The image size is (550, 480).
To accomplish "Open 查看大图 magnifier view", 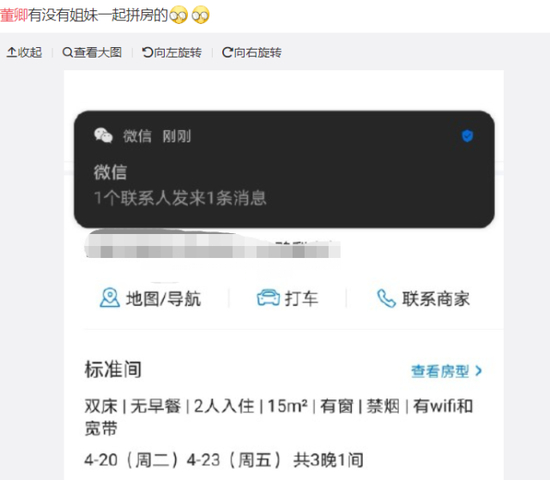I will pos(92,52).
